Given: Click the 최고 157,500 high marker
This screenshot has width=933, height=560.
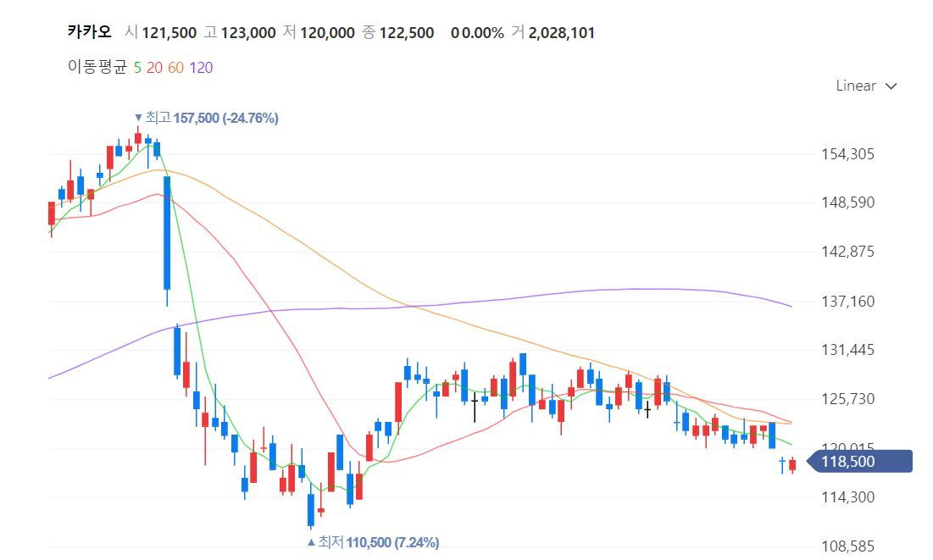Looking at the screenshot, I should [207, 118].
